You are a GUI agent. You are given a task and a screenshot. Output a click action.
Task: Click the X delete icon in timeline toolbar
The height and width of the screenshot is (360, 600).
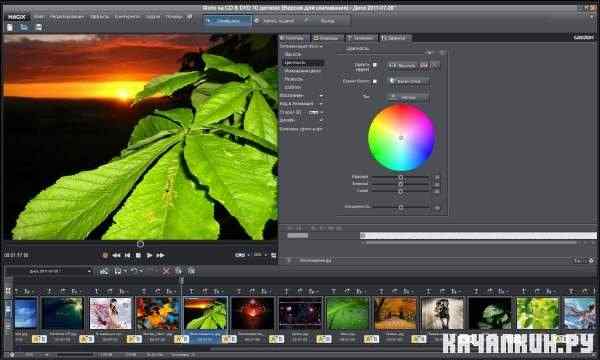click(x=166, y=271)
